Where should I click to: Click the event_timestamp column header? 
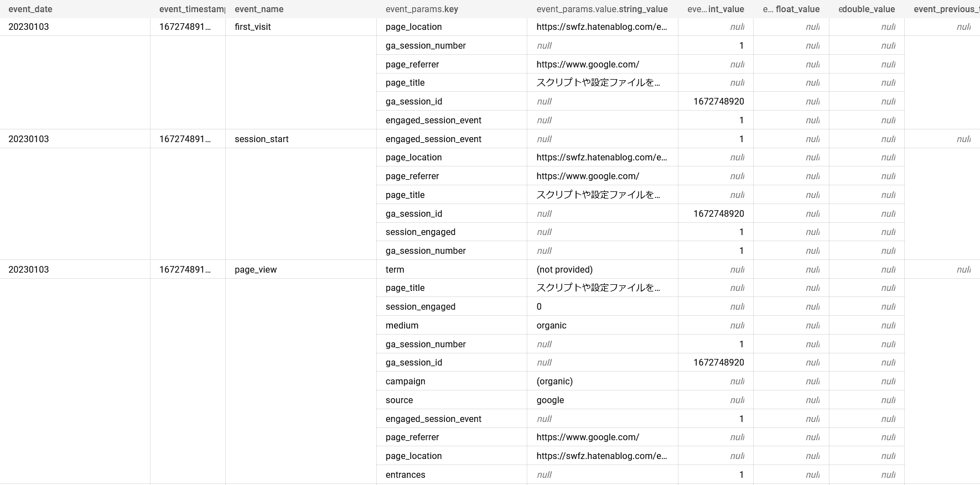(191, 9)
